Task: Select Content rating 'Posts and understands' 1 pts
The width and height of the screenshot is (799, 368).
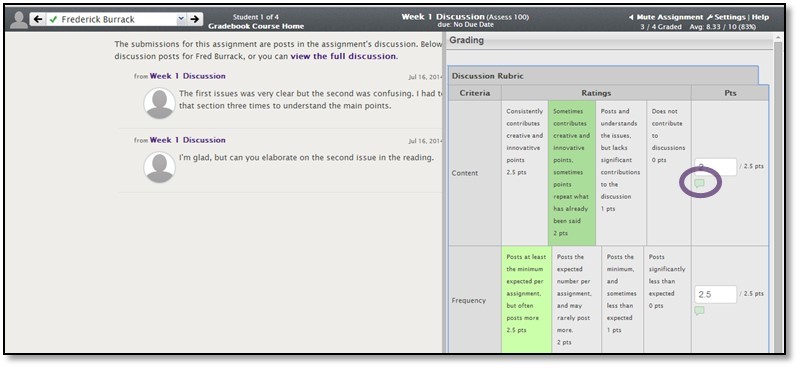Action: pyautogui.click(x=621, y=173)
